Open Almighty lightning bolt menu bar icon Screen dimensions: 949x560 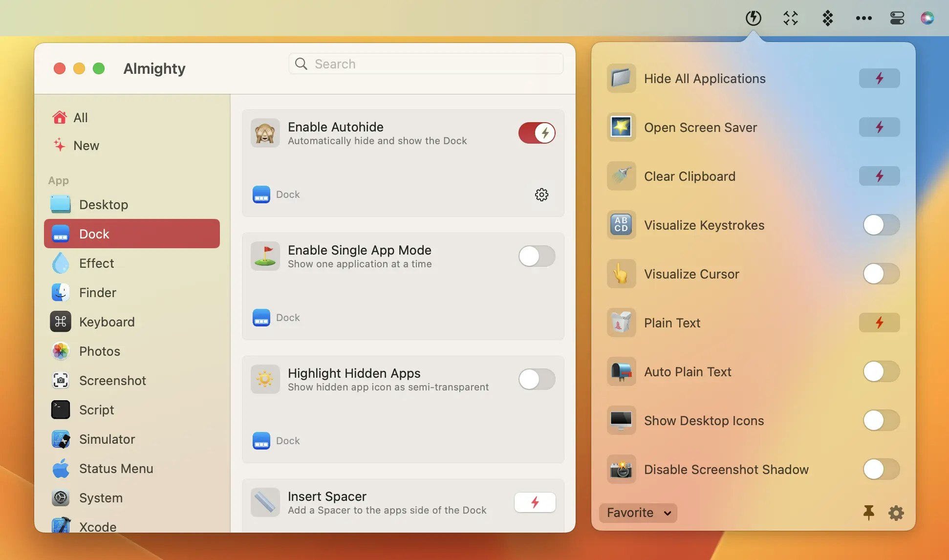[x=753, y=18]
